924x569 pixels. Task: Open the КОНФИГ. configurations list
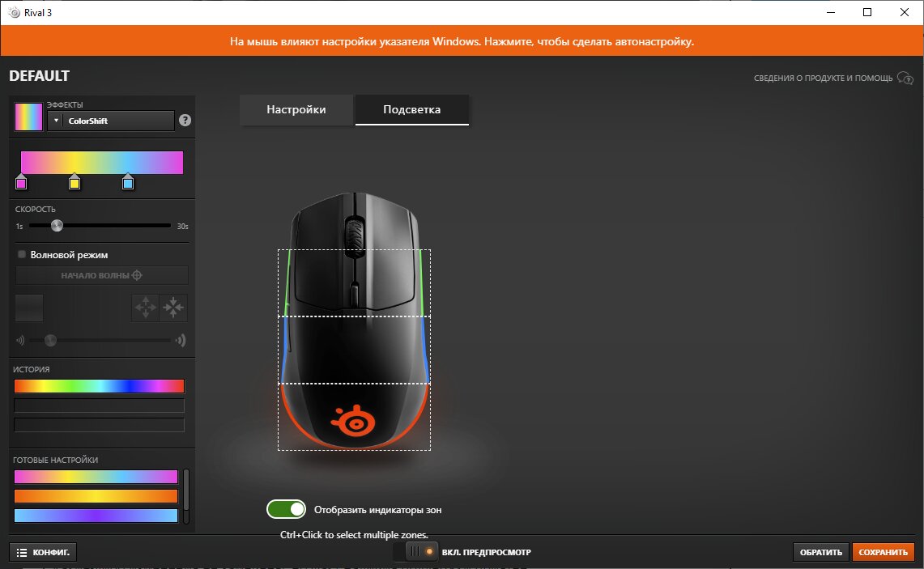pyautogui.click(x=43, y=553)
